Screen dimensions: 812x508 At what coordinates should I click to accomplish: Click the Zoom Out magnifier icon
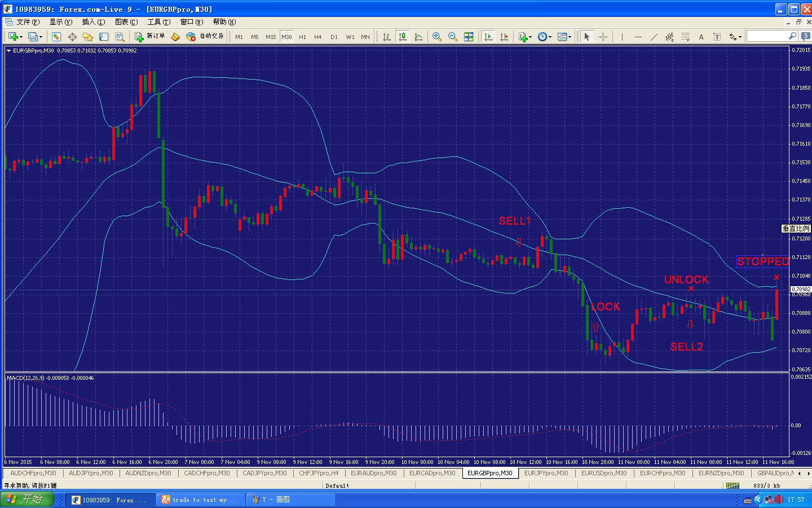pos(452,37)
